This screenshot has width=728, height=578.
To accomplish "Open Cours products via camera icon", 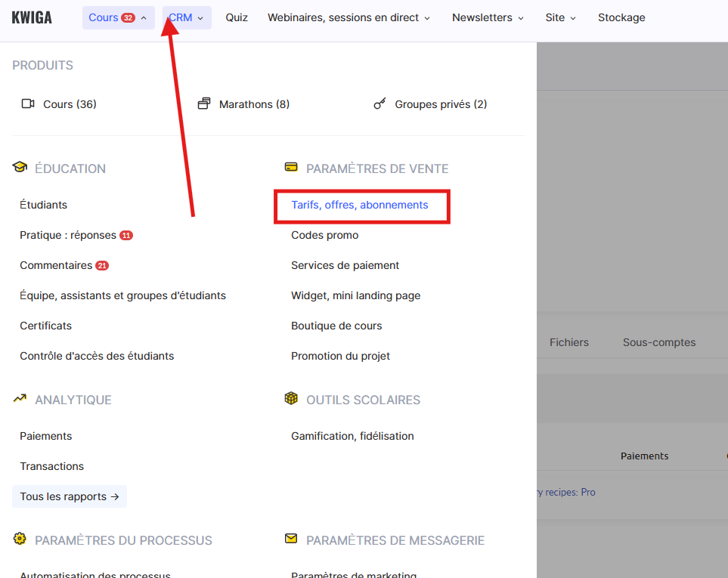I will tap(28, 104).
